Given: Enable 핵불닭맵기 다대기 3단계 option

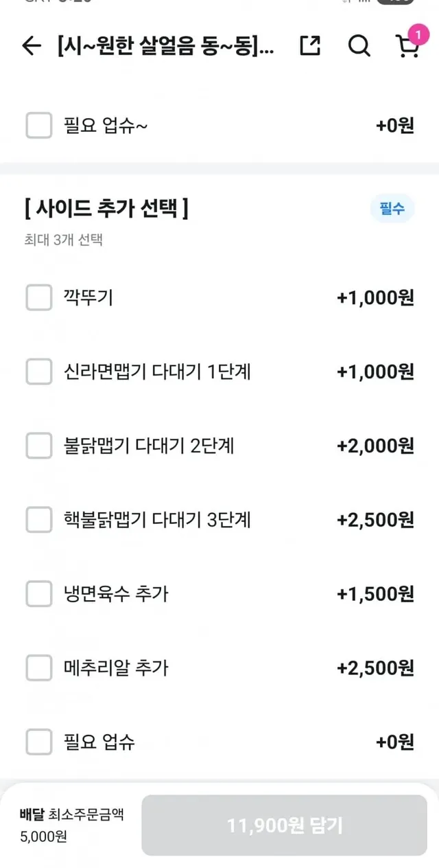Looking at the screenshot, I should pyautogui.click(x=39, y=520).
